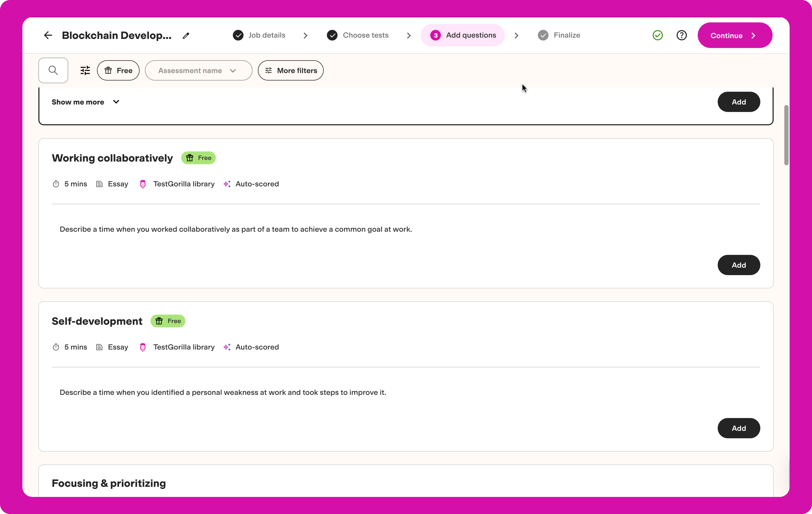Click Essay document icon in Working collaboratively
This screenshot has height=514, width=812.
99,184
